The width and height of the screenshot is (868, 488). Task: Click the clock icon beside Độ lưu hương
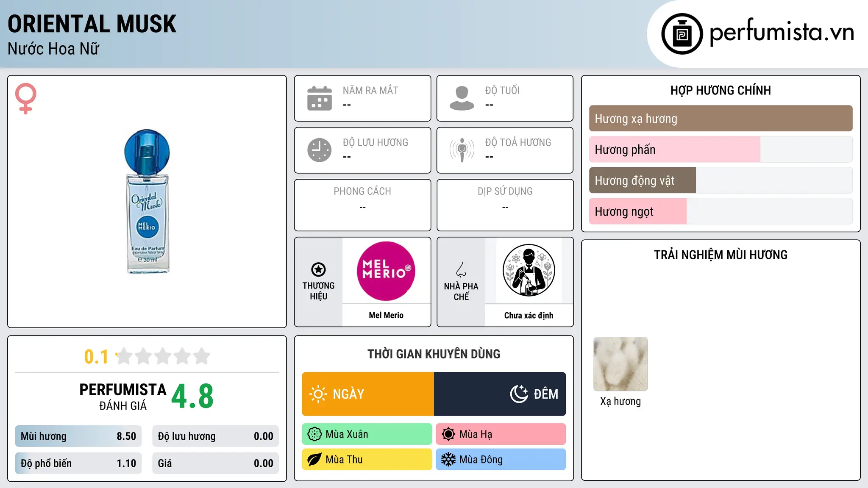[320, 150]
